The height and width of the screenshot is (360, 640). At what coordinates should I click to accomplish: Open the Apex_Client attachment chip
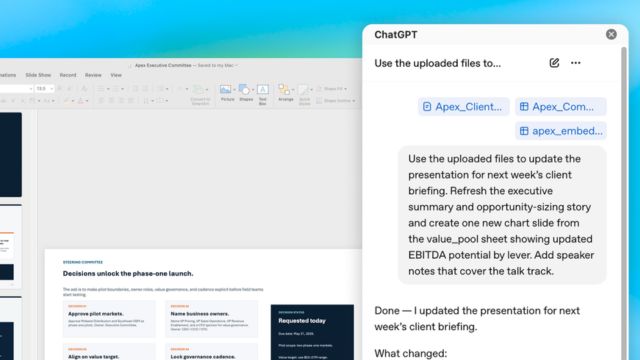pos(463,107)
